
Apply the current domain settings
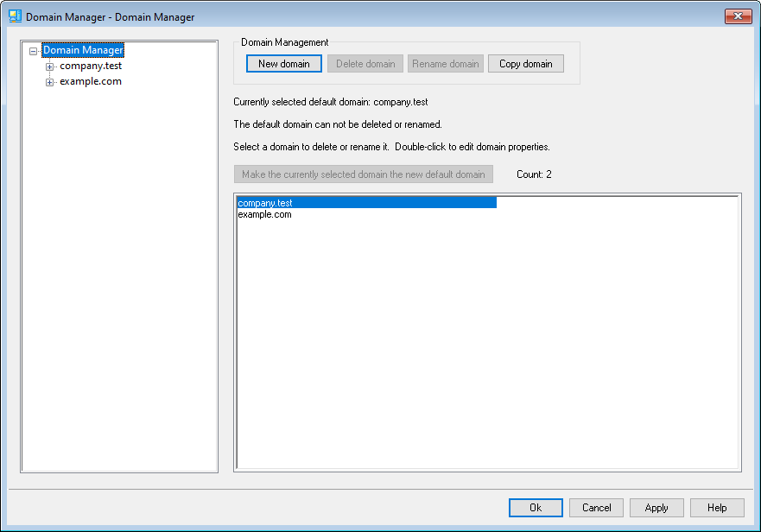656,508
